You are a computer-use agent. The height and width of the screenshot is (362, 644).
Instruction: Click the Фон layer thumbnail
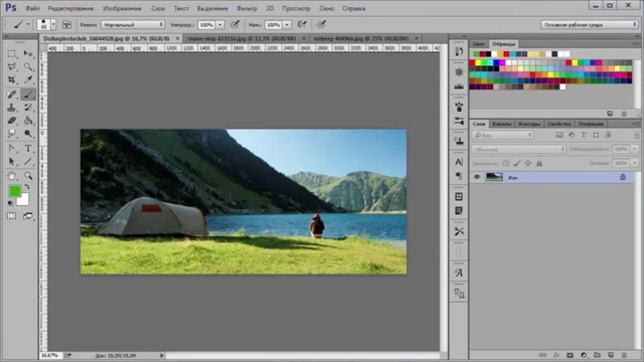pyautogui.click(x=495, y=177)
